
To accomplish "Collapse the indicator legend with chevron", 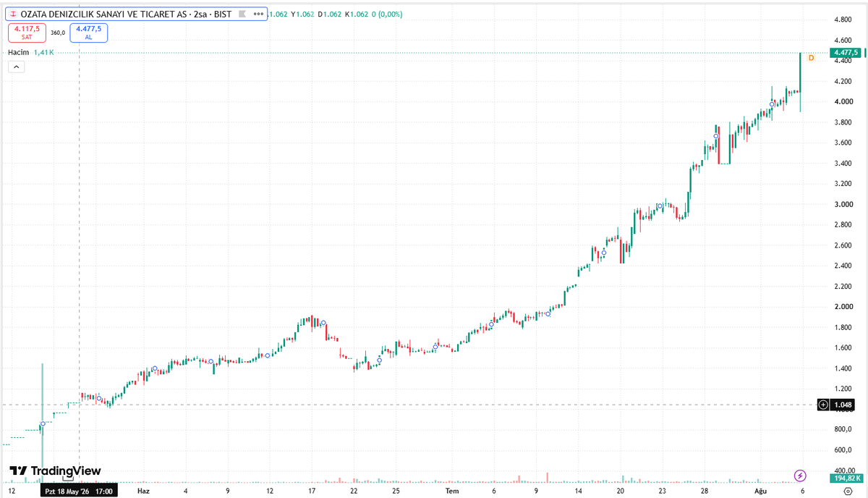I will (x=16, y=67).
